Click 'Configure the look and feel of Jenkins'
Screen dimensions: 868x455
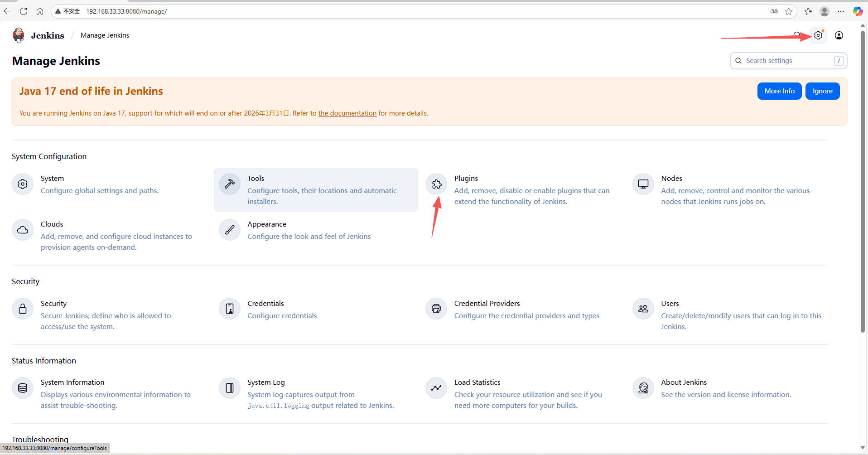[309, 237]
